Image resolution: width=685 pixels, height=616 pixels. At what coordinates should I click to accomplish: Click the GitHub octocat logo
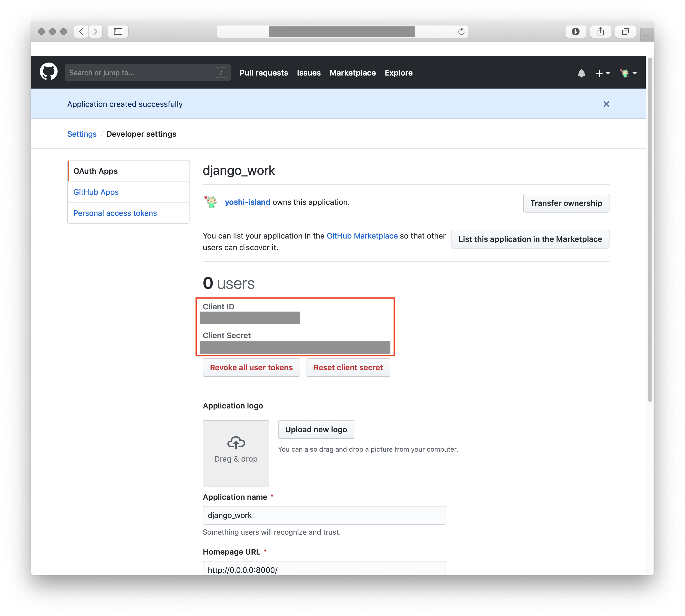coord(49,72)
